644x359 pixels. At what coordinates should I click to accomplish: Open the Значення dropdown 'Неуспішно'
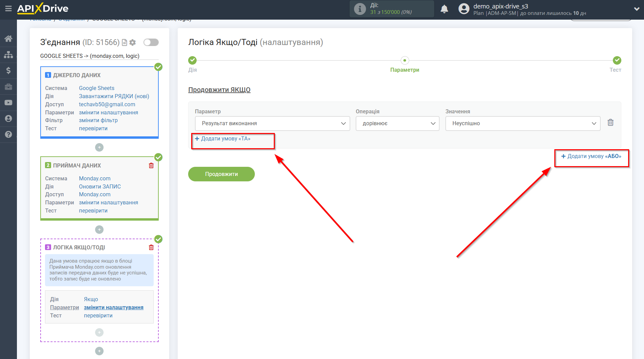tap(523, 124)
